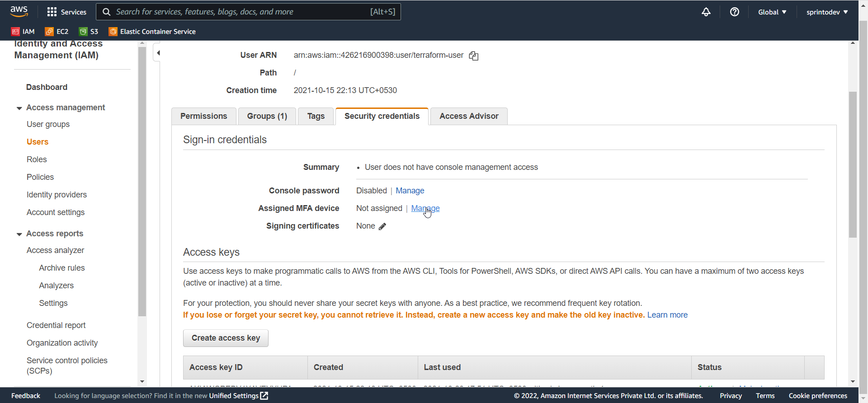Open Archive rules in sidebar

(x=62, y=268)
